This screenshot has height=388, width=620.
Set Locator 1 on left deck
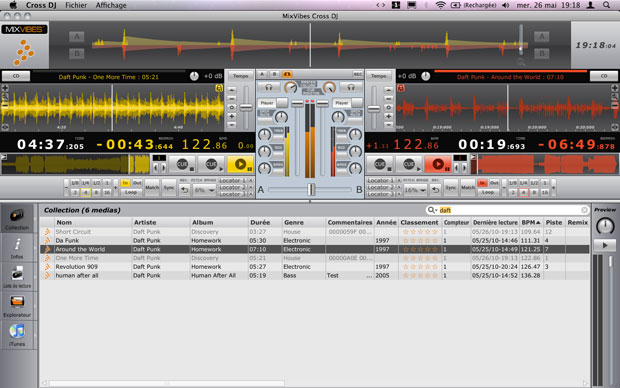(x=232, y=180)
